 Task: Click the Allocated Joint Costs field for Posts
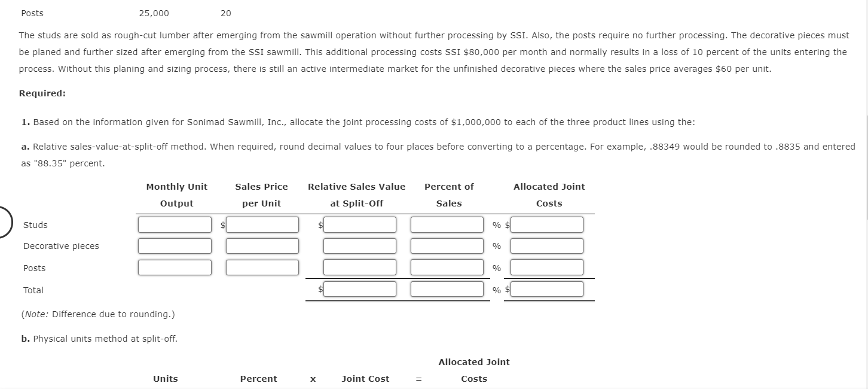pos(546,267)
